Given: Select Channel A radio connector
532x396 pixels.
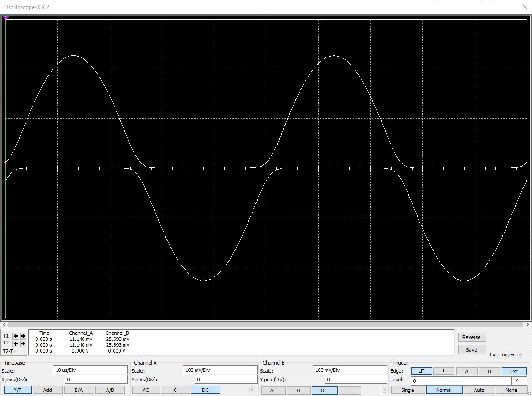Looking at the screenshot, I should [252, 390].
